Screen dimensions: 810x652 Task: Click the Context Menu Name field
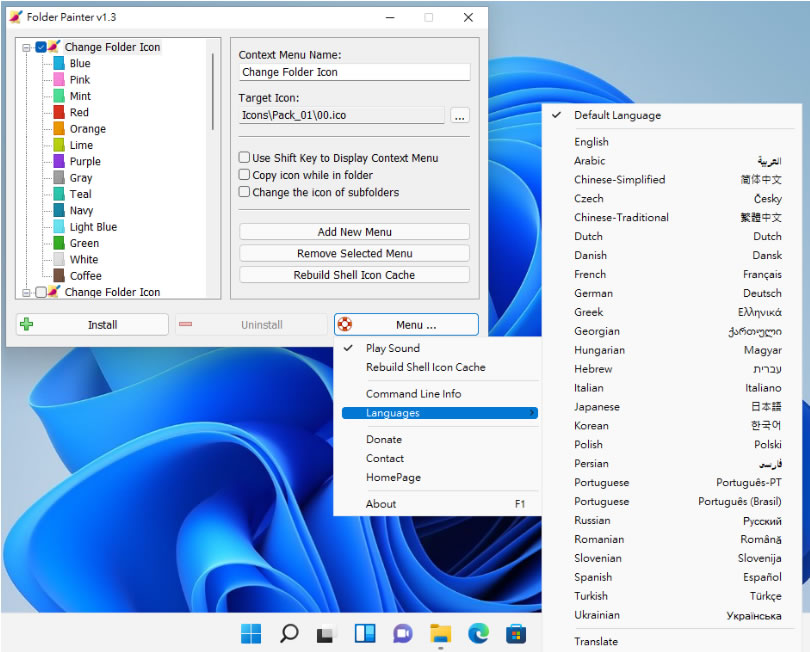[x=354, y=72]
